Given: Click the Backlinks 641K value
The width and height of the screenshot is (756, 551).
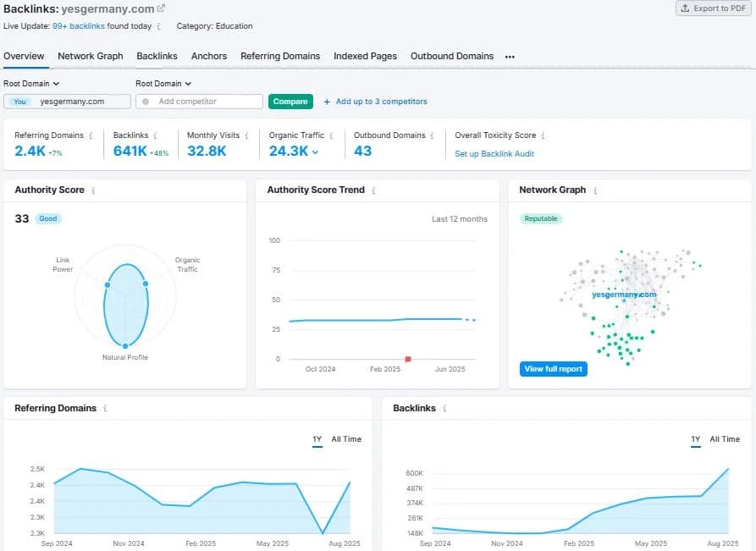Looking at the screenshot, I should [x=130, y=151].
